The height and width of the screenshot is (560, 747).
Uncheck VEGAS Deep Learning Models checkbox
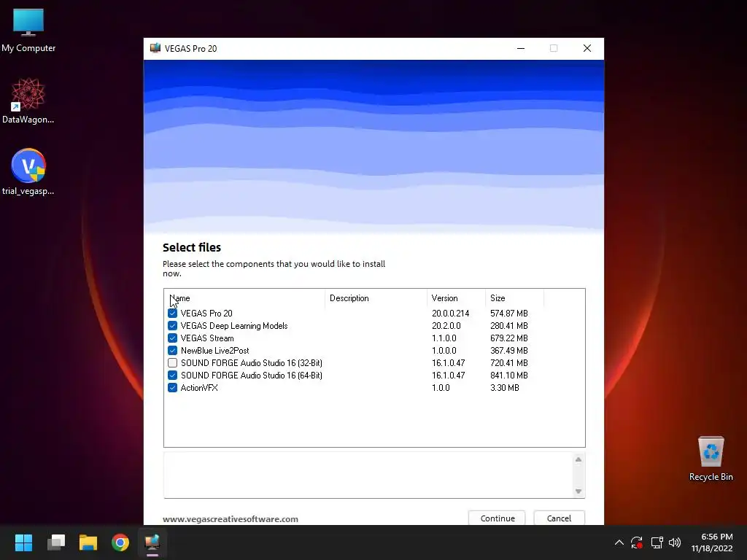pyautogui.click(x=172, y=326)
